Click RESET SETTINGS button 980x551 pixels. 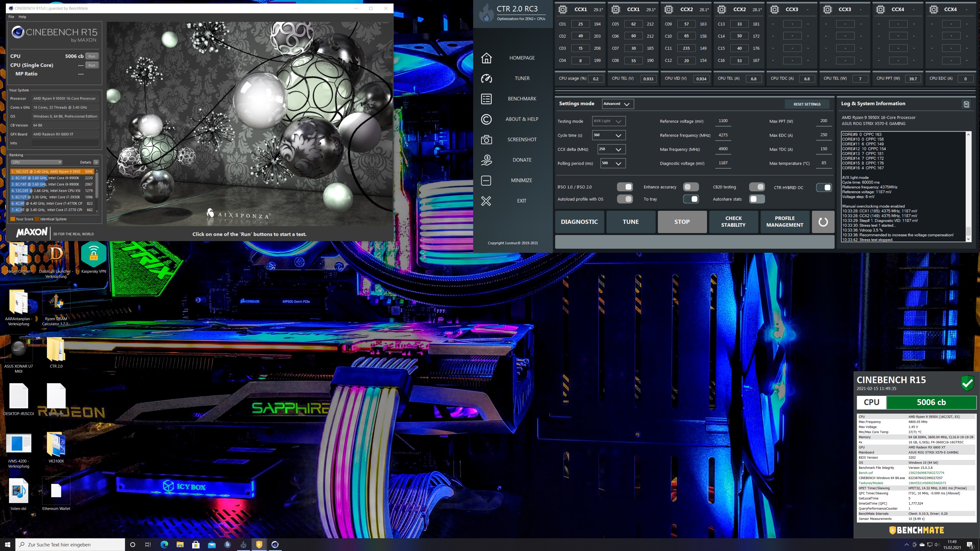click(x=807, y=104)
